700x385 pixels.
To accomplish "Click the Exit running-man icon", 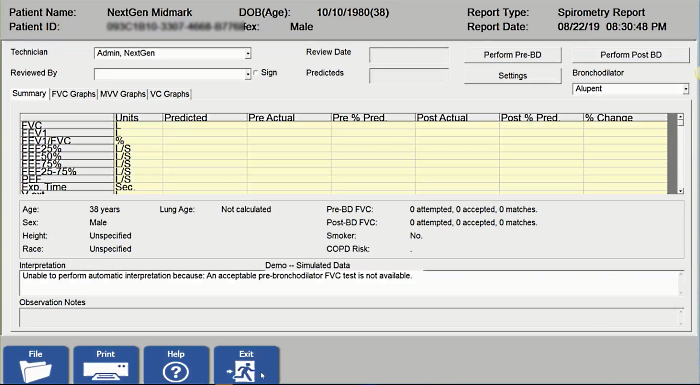I will click(246, 365).
